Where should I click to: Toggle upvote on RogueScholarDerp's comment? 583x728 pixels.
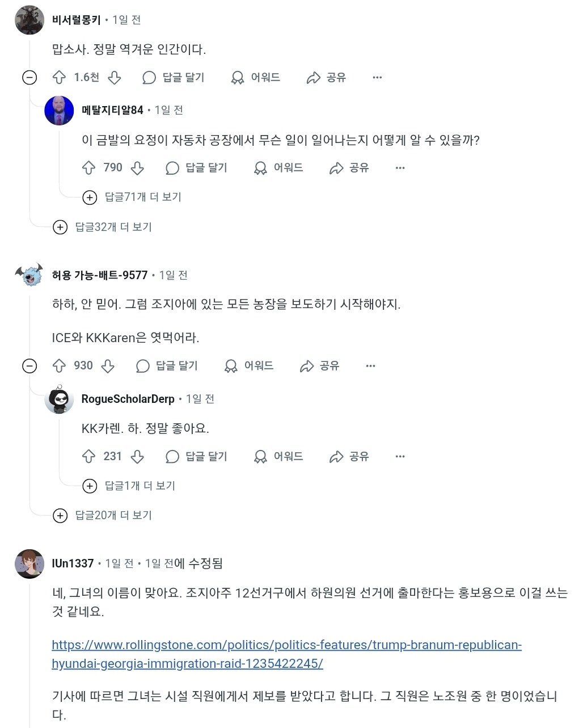[x=88, y=456]
